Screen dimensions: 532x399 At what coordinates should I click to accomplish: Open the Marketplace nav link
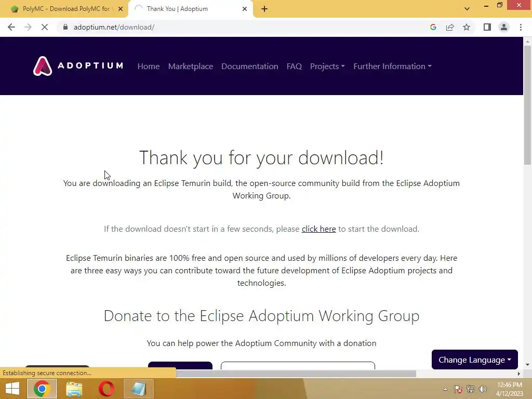[x=191, y=66]
